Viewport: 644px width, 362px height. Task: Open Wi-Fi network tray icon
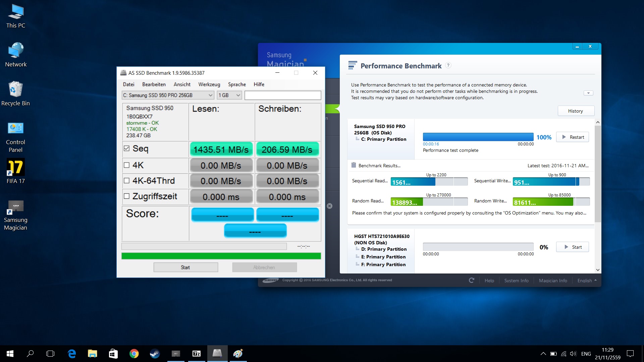pos(564,354)
